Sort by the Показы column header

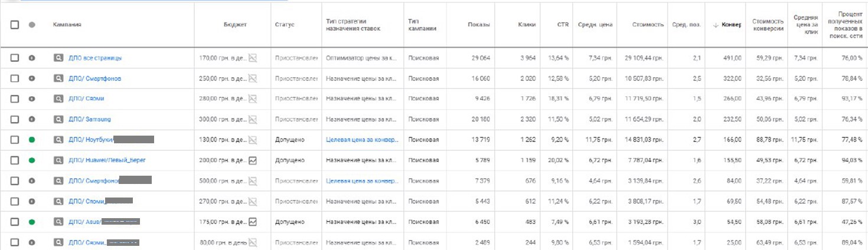point(479,25)
